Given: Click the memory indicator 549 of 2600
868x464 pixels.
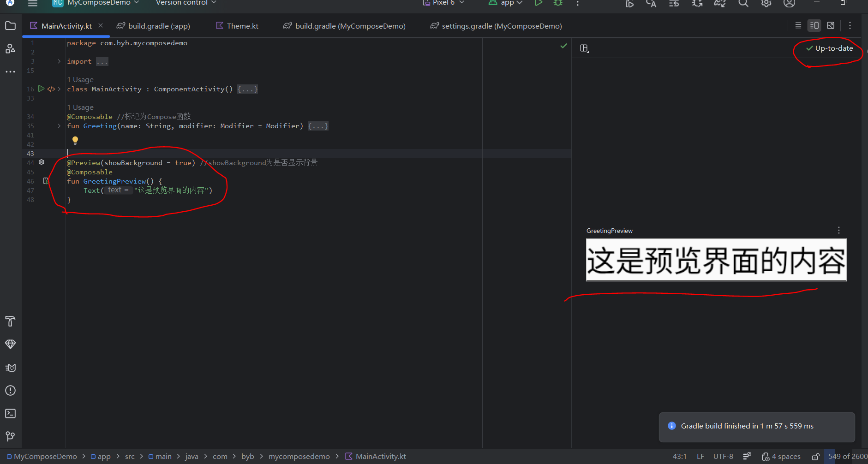Looking at the screenshot, I should coord(847,457).
